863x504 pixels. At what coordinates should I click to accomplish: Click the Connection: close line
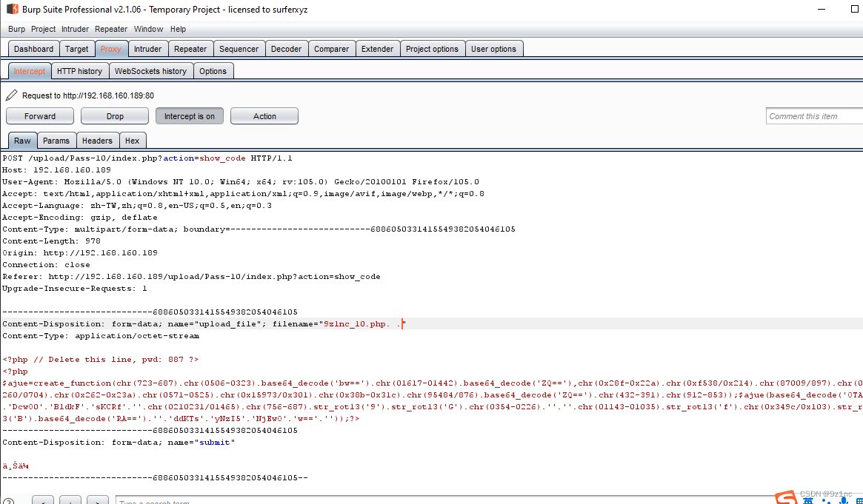[47, 265]
